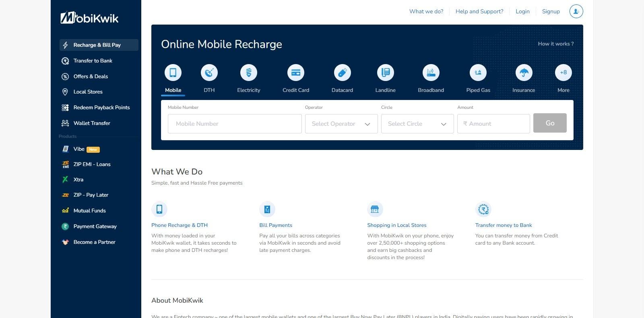Click the DTH tab label

coord(209,90)
